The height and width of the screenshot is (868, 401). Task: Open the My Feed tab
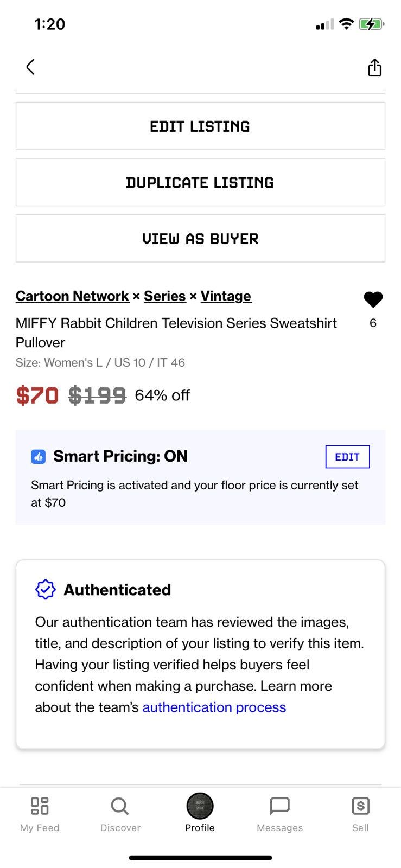point(40,814)
